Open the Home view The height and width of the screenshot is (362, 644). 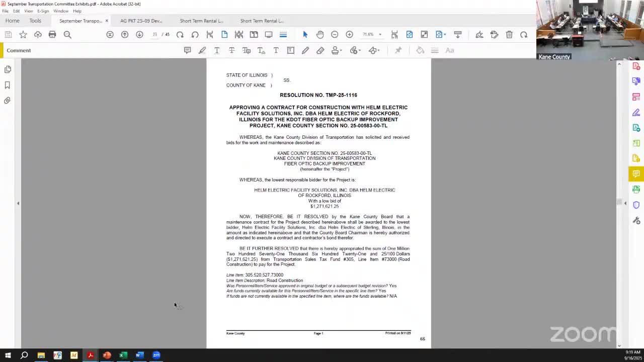point(12,21)
